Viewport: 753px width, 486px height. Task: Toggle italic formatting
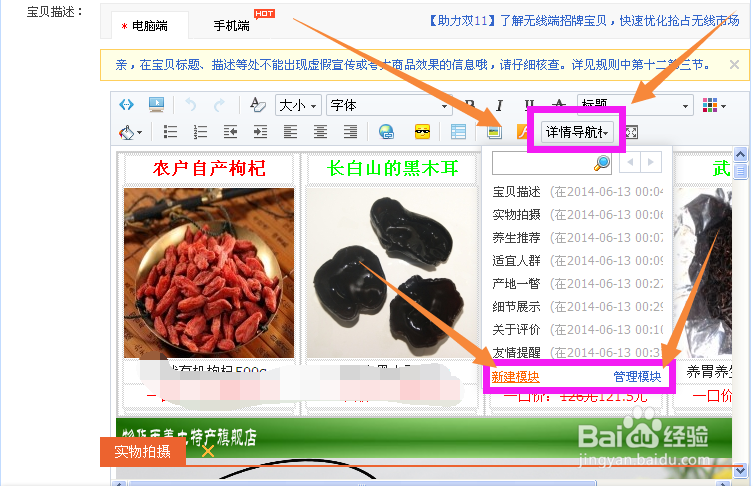click(x=499, y=105)
